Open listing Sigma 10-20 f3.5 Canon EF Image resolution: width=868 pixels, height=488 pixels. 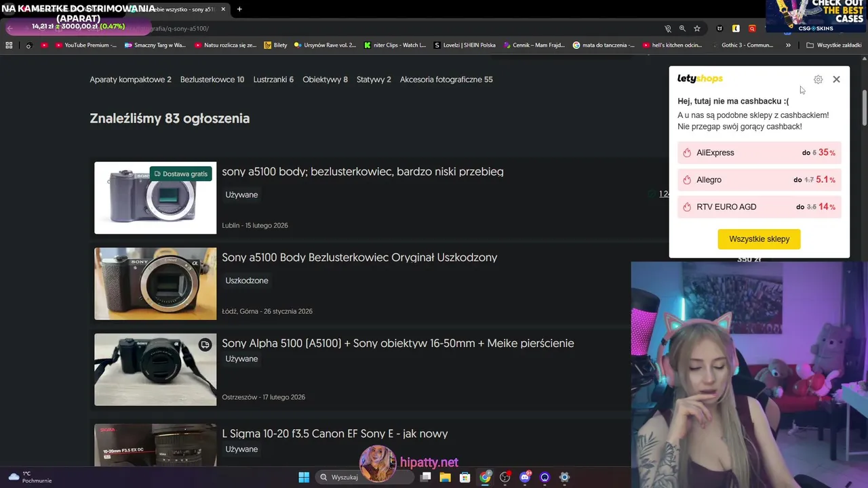[335, 434]
